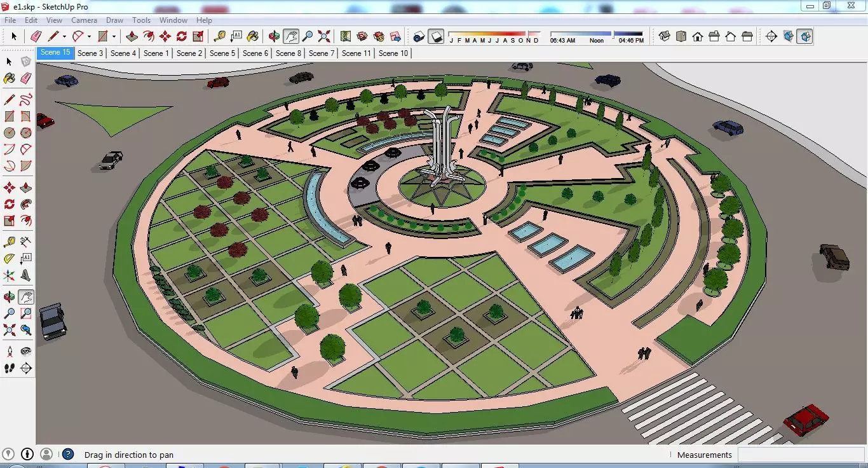The image size is (868, 468).
Task: Expand the Arc tool dropdown arrow
Action: tap(89, 36)
